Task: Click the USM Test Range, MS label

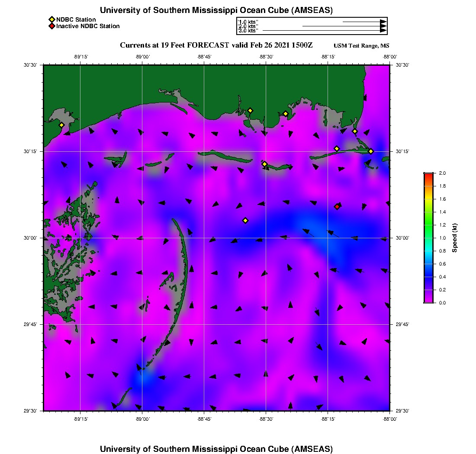Action: 361,46
